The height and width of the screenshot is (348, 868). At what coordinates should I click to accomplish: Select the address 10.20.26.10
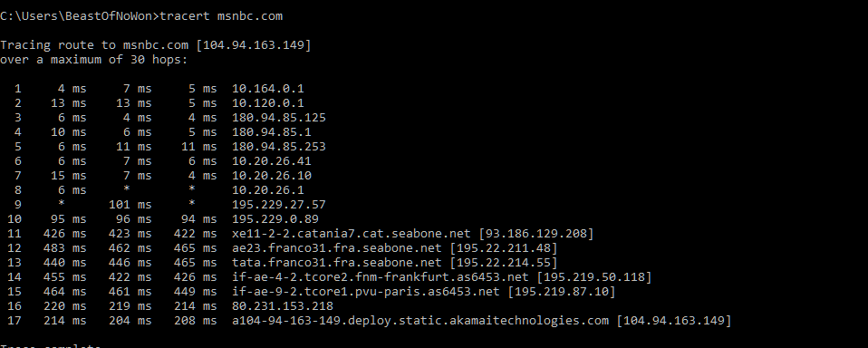tap(271, 176)
